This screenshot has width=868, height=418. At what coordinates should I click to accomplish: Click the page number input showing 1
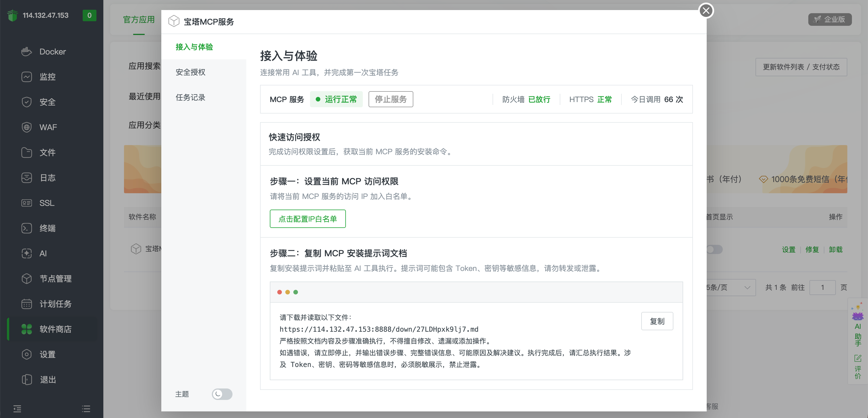822,288
